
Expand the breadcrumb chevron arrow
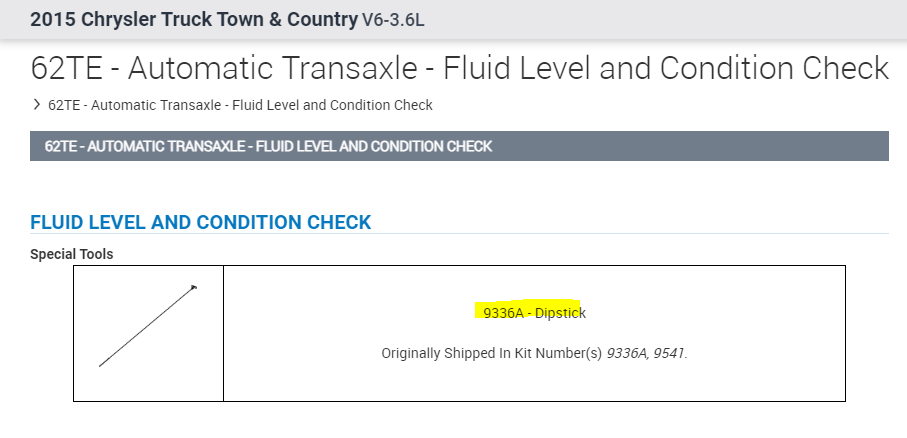[x=37, y=105]
